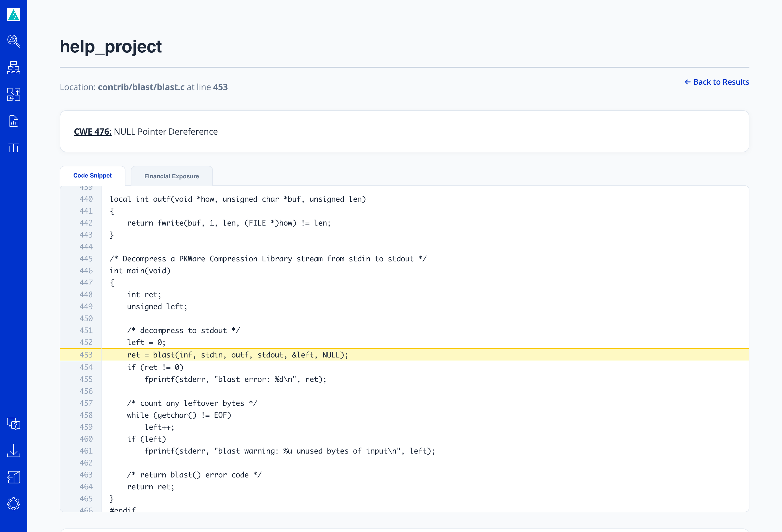Open the integrations grid-with-arrows icon
The image size is (782, 532).
14,94
